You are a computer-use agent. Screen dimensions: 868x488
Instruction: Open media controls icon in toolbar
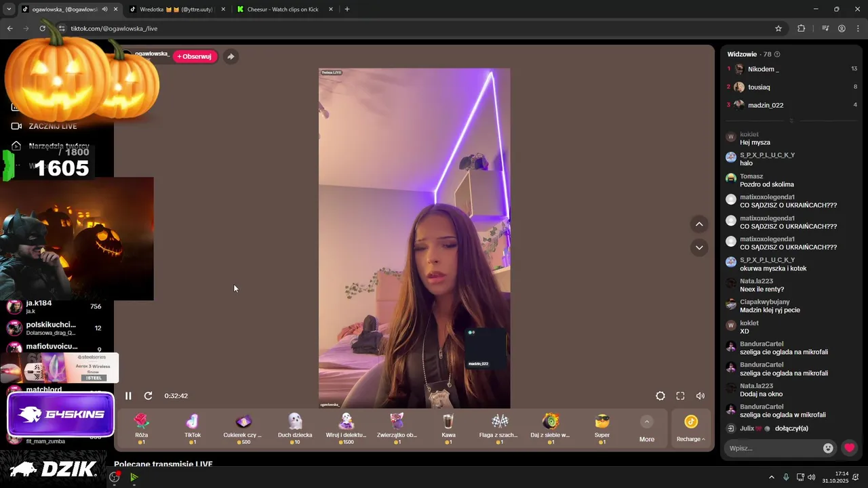coord(825,28)
